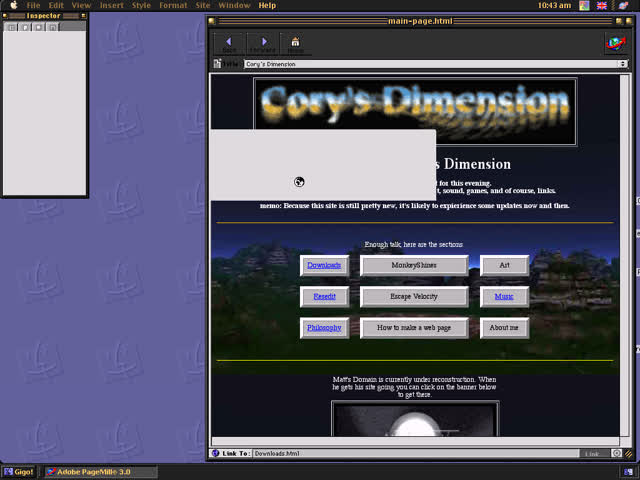640x480 pixels.
Task: Click the Philosophy link
Action: (x=324, y=328)
